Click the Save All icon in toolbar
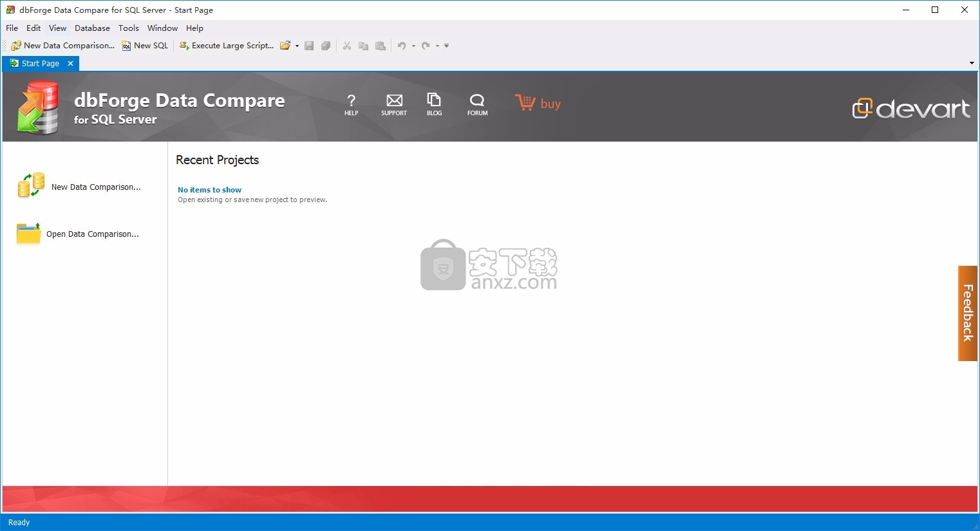Image resolution: width=980 pixels, height=531 pixels. pos(326,46)
